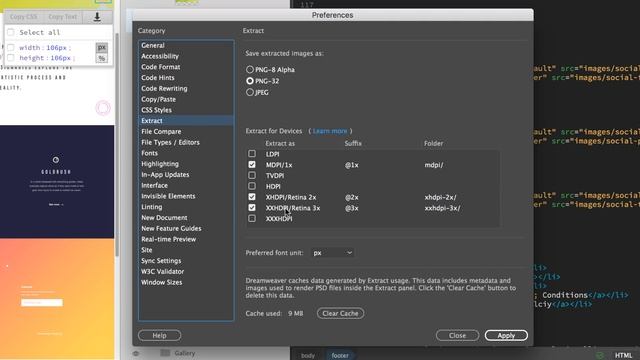Click the Clear Cache button
The width and height of the screenshot is (640, 360).
coord(340,313)
